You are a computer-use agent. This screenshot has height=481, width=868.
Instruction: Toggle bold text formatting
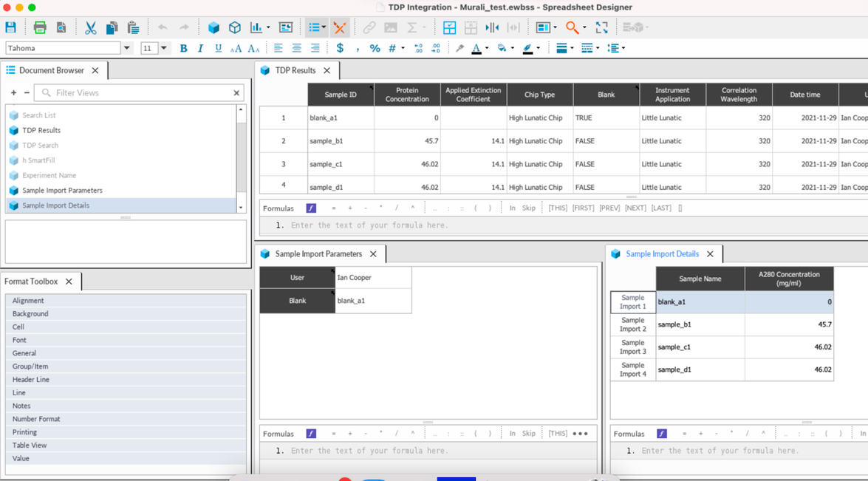(183, 48)
